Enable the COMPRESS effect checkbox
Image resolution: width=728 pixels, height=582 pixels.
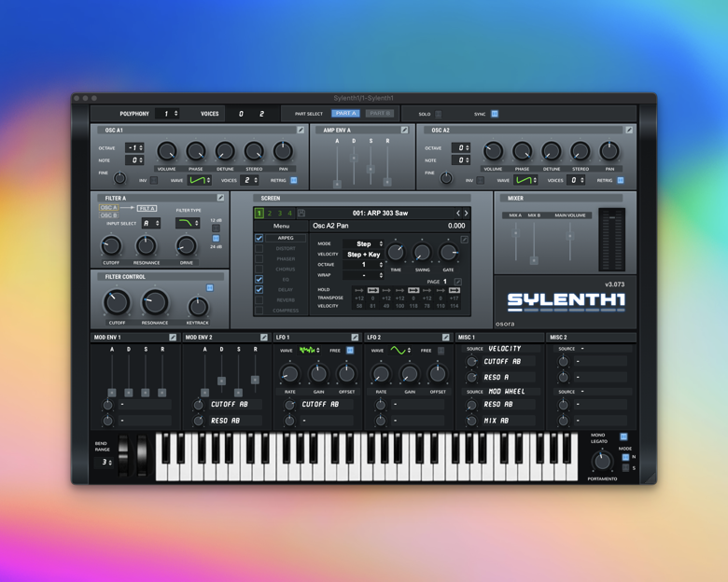click(259, 310)
